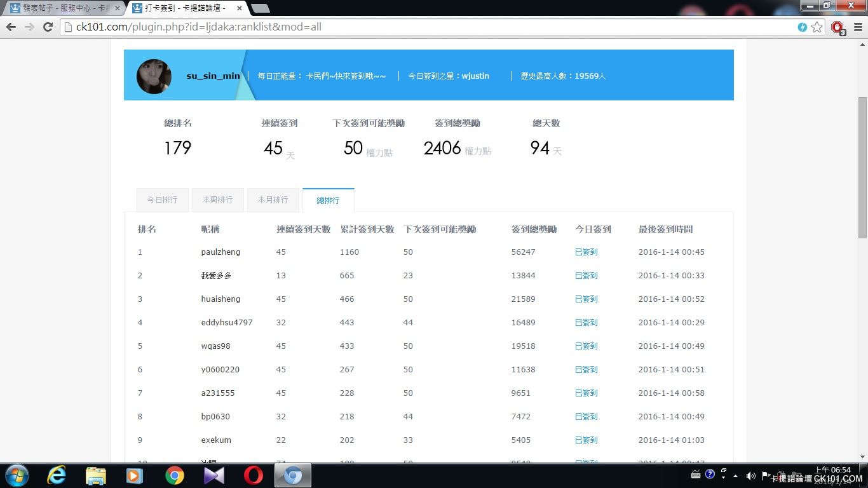Click the nickname y0600220
Viewport: 868px width, 488px height.
(x=220, y=370)
